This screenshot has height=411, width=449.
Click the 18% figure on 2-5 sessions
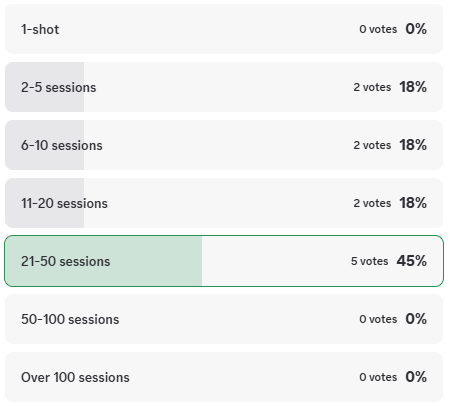point(413,87)
